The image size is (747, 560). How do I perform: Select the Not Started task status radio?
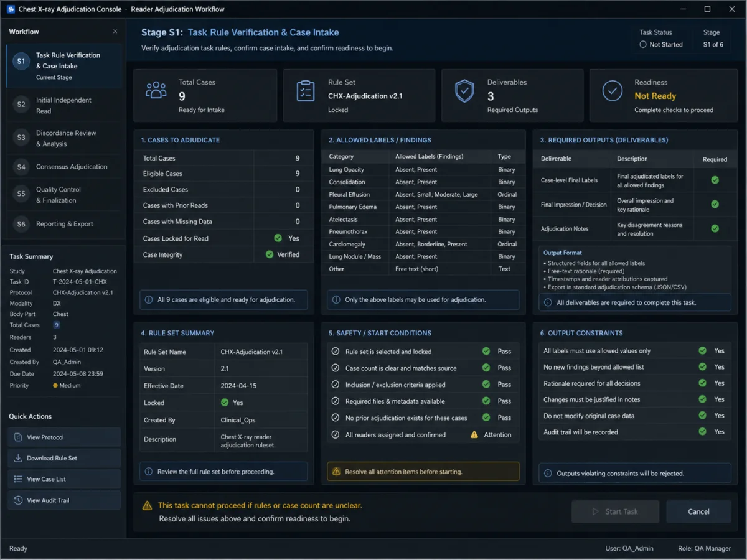pyautogui.click(x=643, y=45)
